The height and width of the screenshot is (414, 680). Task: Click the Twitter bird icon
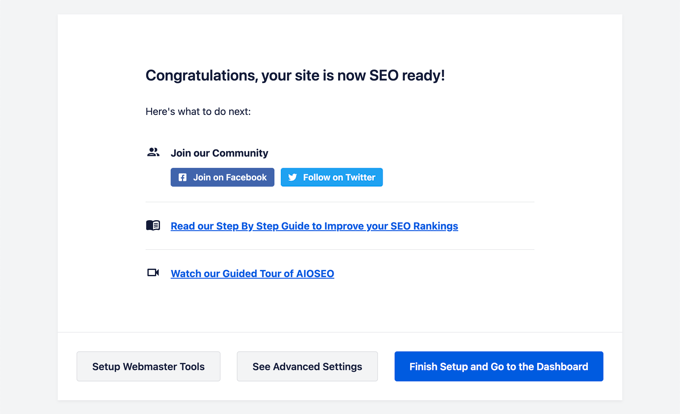point(293,177)
